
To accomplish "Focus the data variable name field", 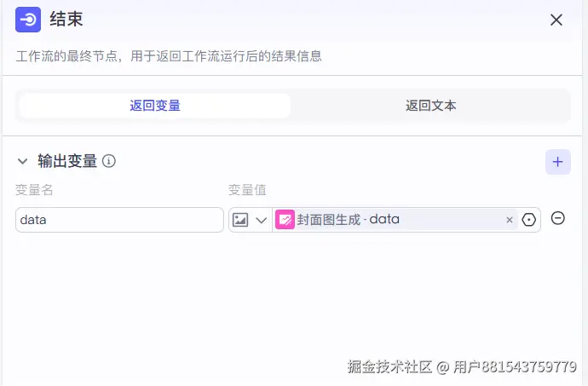I will click(x=119, y=219).
